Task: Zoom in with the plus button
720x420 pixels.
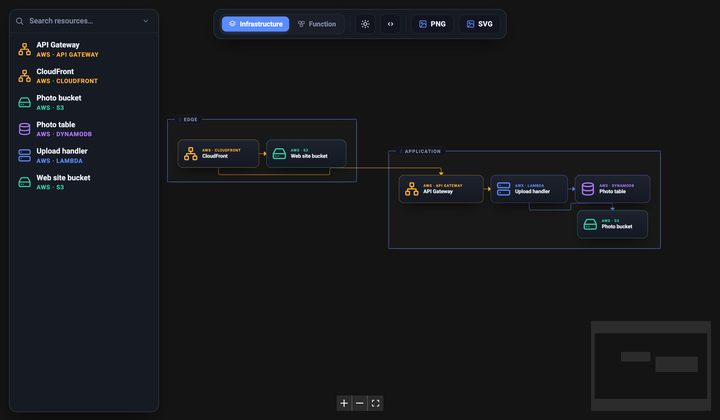Action: 344,403
